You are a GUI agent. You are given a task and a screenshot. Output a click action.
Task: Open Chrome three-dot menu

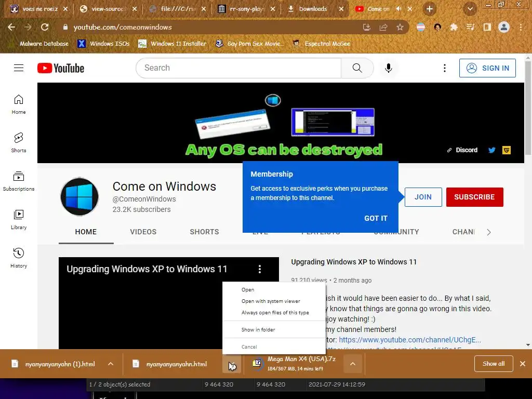click(x=521, y=27)
